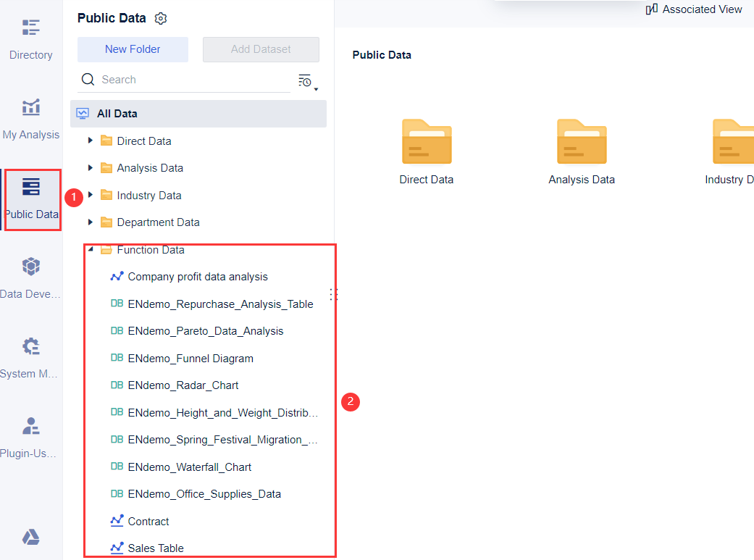Toggle the Associated View option
This screenshot has width=754, height=560.
pos(693,9)
